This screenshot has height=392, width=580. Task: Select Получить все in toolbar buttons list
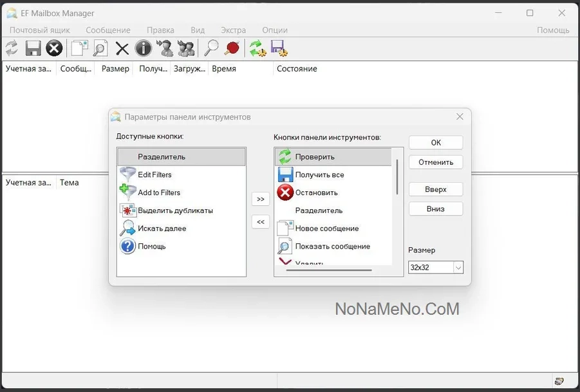(319, 174)
